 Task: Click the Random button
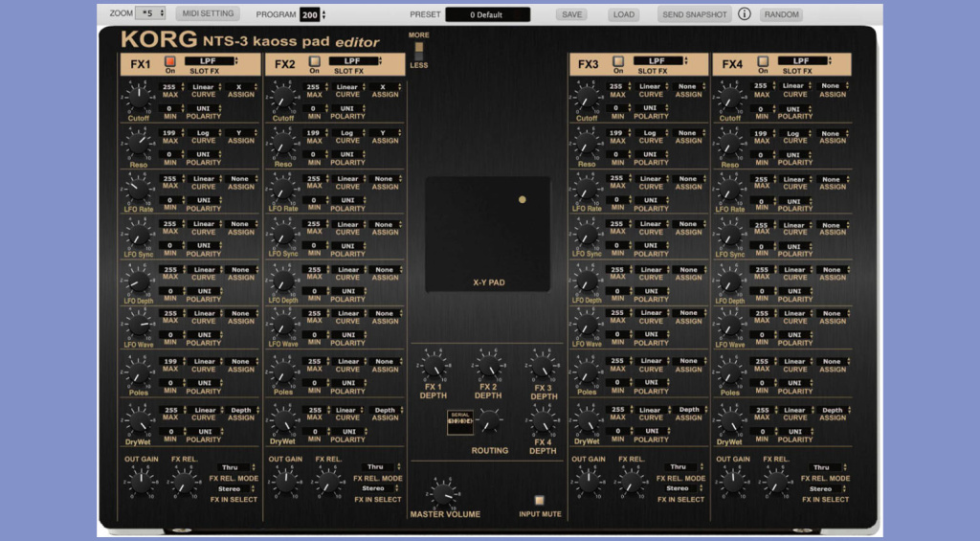tap(781, 14)
